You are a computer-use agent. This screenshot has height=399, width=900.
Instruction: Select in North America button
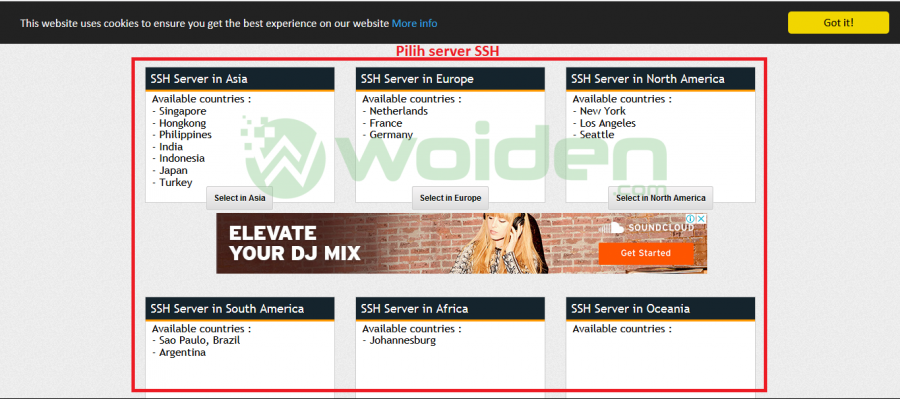coord(661,198)
